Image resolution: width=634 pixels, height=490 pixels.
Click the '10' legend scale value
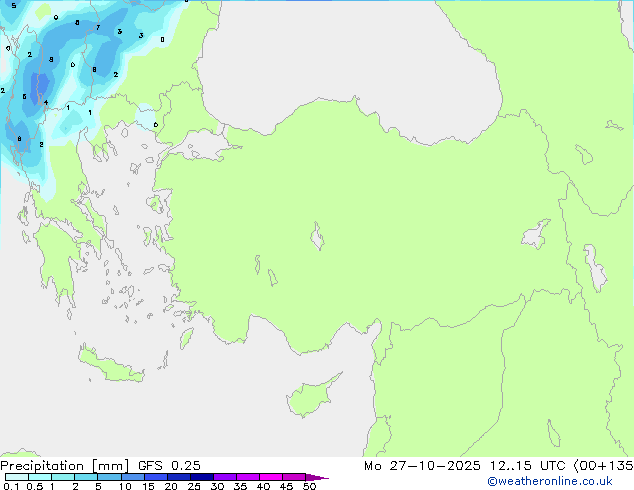125,486
